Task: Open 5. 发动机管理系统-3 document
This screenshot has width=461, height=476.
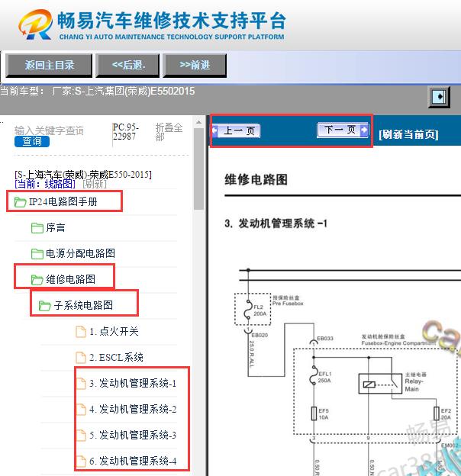Action: (133, 435)
